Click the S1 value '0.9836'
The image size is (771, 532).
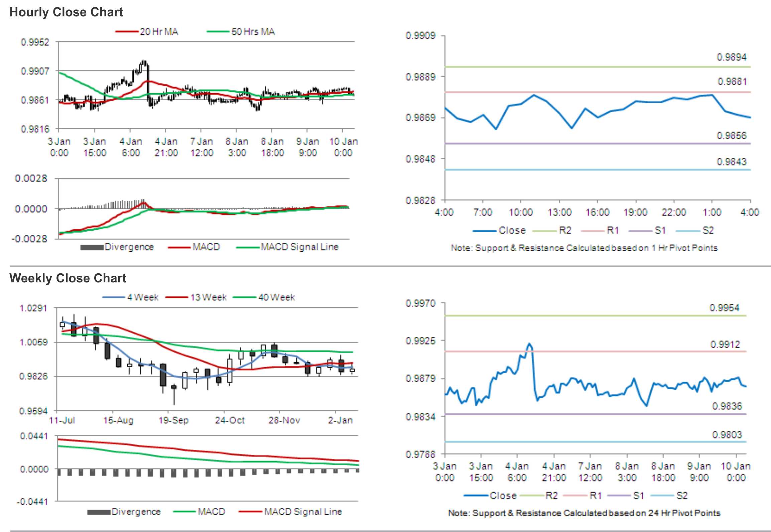pyautogui.click(x=727, y=406)
